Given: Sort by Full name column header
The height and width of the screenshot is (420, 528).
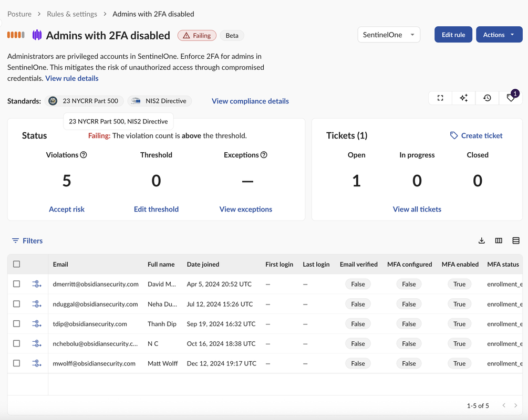Looking at the screenshot, I should pos(161,265).
